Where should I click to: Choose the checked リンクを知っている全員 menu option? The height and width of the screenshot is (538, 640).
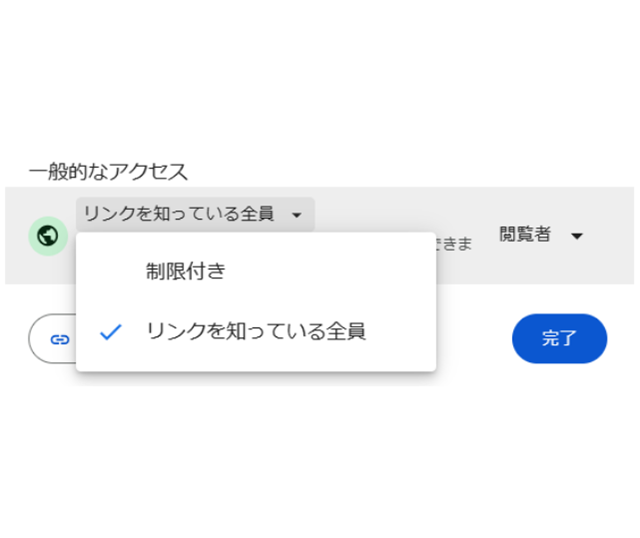coord(255,332)
